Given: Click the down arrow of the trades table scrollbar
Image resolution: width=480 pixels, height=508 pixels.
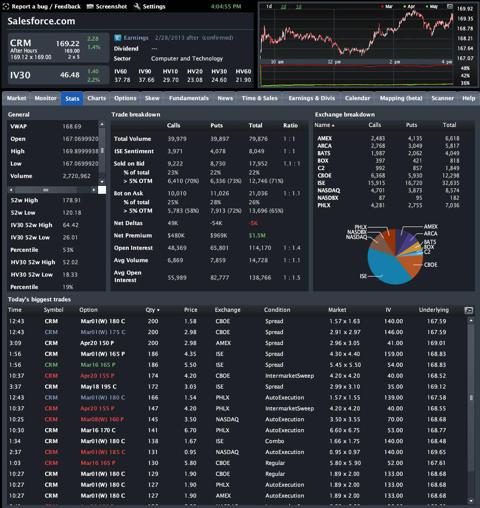Looking at the screenshot, I should tap(471, 501).
